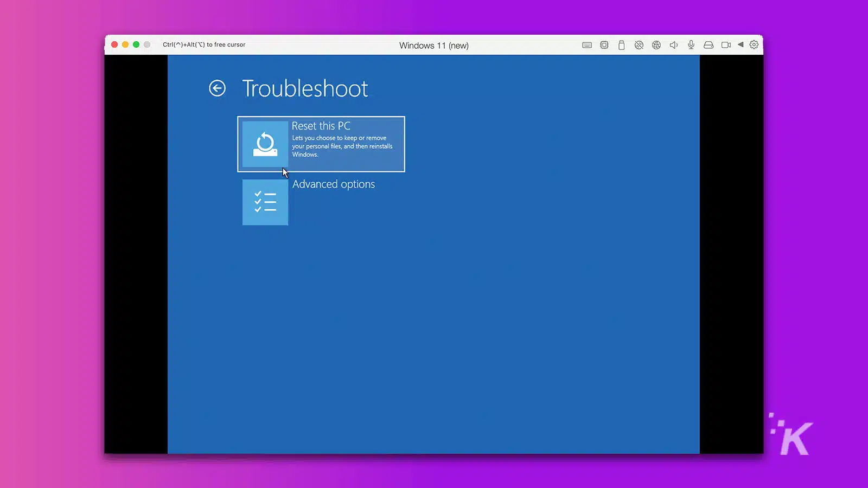Click the left-pointing triangle icon in the toolbar
The width and height of the screenshot is (868, 488).
click(741, 45)
